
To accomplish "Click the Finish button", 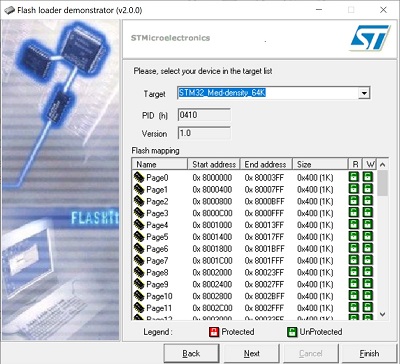I will click(369, 353).
